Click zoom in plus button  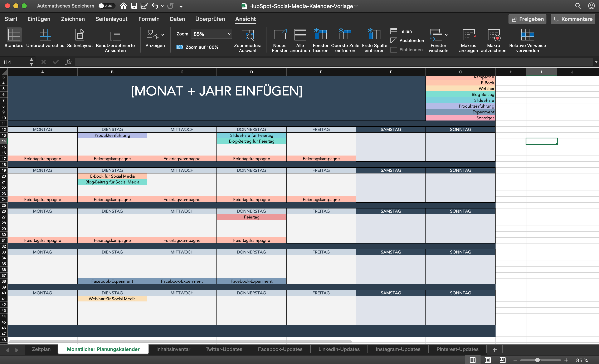566,360
